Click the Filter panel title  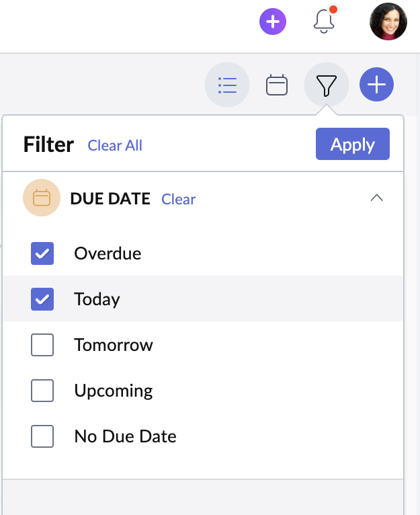(48, 145)
